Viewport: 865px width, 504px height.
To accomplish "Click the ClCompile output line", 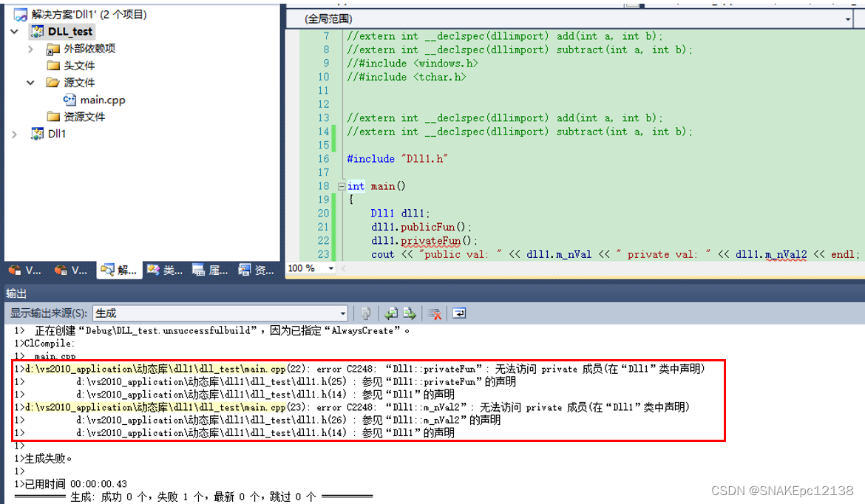I will click(x=44, y=344).
